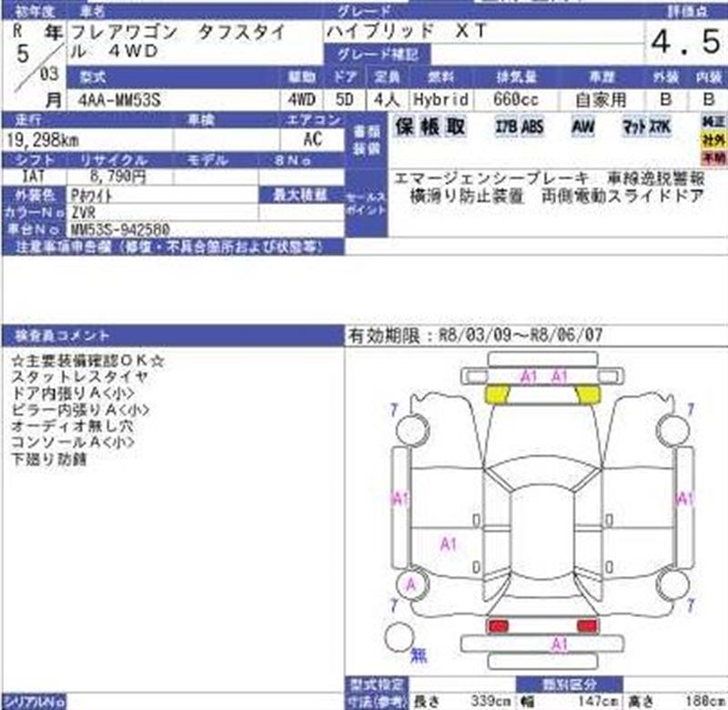Viewport: 728px width, 710px height.
Task: Click the yellow 社外 legend tag
Action: click(714, 139)
